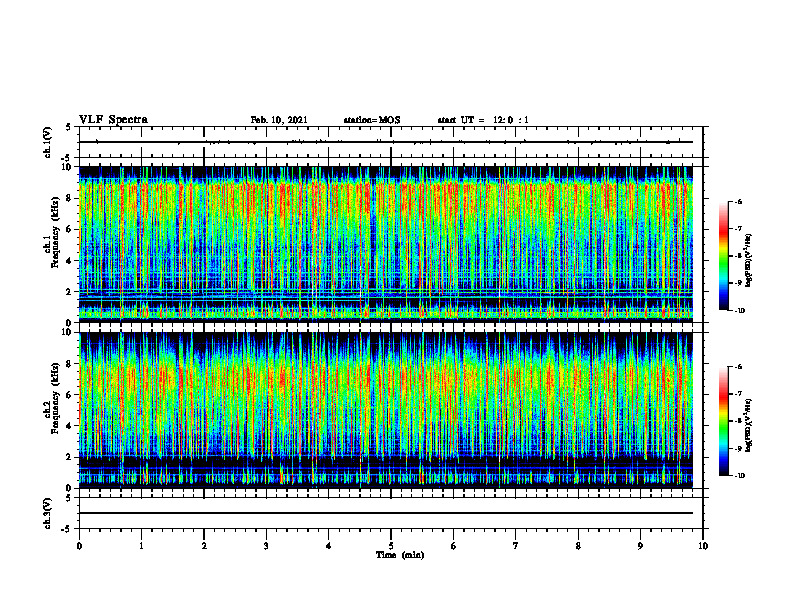Click the "8" frequency tick of ch.2
The image size is (792, 612).
[70, 364]
